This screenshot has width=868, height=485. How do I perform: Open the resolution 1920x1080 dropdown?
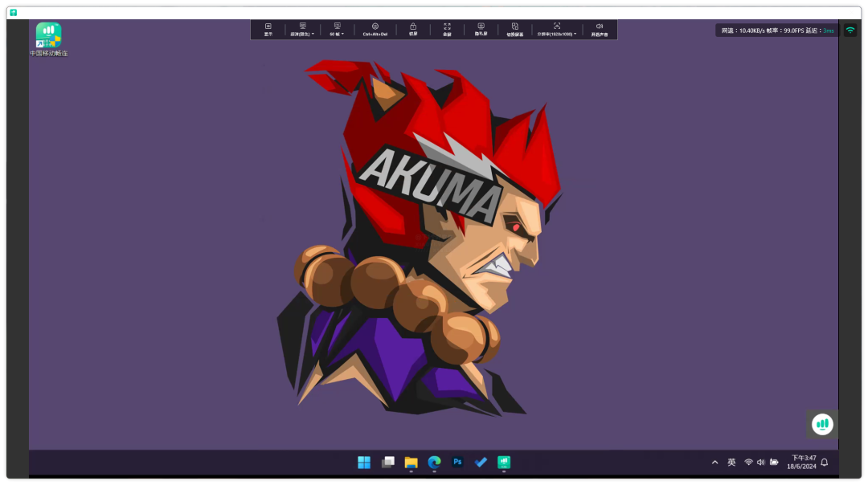click(557, 30)
